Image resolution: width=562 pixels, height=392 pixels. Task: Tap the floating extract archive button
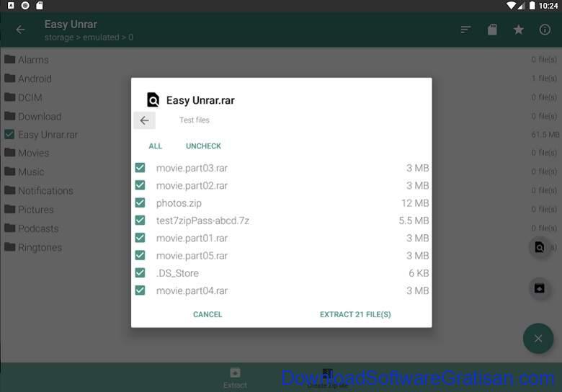540,288
